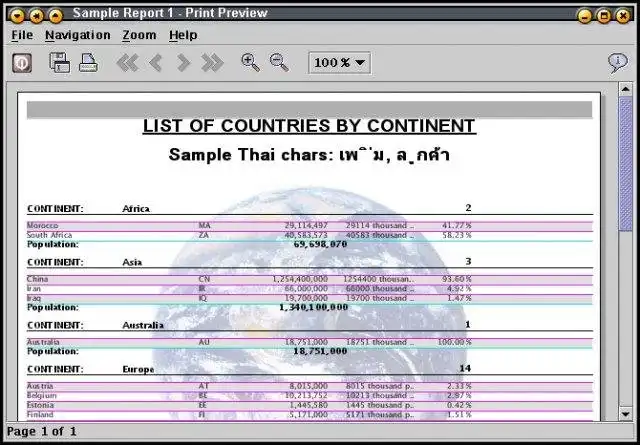Click the AU country code
This screenshot has width=640, height=445.
point(204,342)
